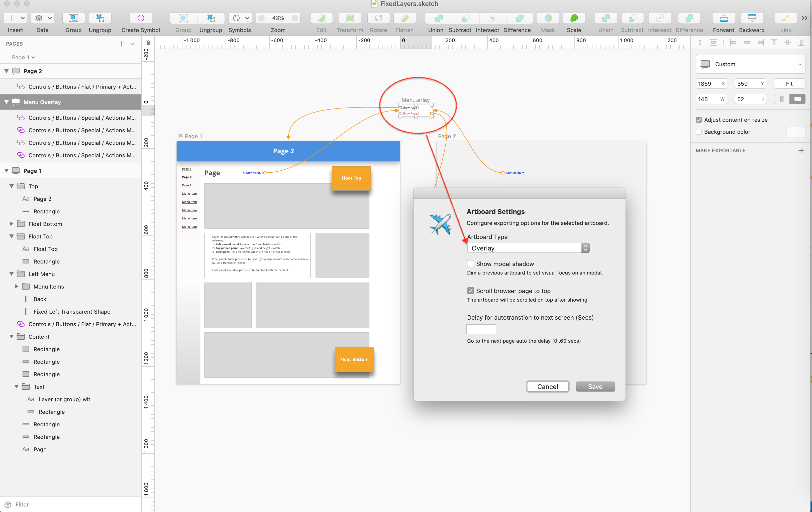Select the Menu Overlay artboard layer
This screenshot has height=512, width=812.
[42, 102]
